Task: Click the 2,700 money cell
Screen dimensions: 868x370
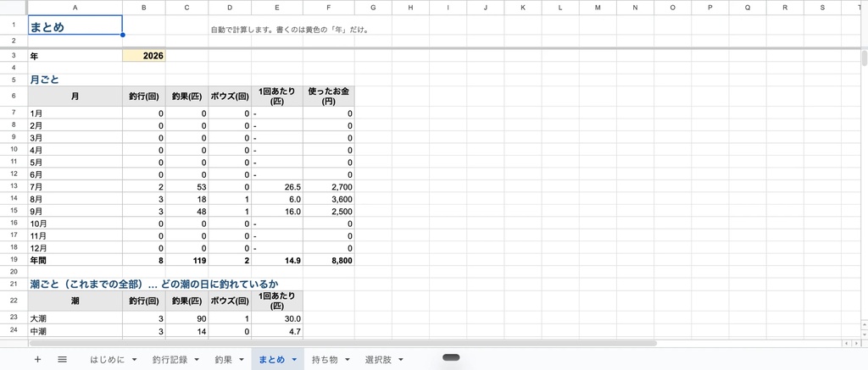Action: pos(329,187)
